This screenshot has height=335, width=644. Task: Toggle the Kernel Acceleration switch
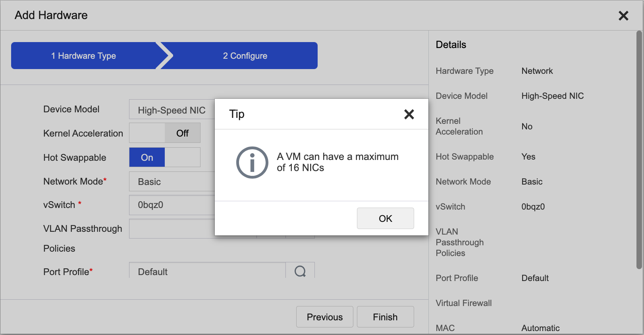(165, 133)
